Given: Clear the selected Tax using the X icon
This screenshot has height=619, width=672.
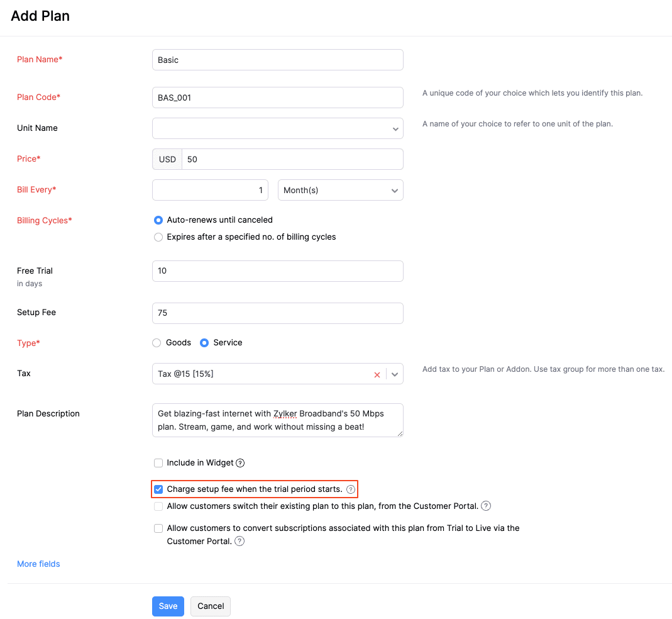Looking at the screenshot, I should (x=377, y=374).
